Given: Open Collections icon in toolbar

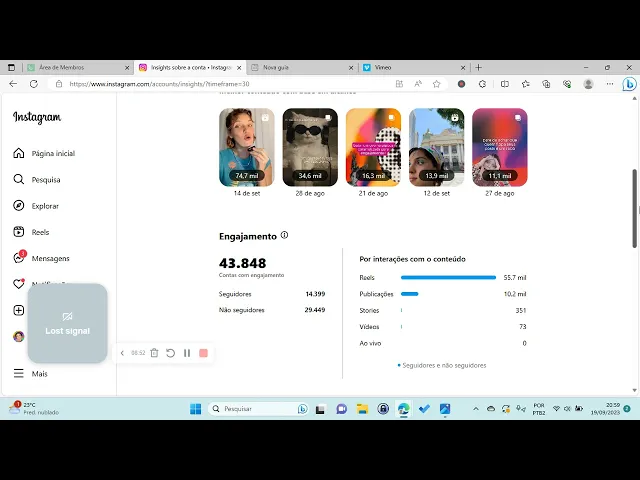Looking at the screenshot, I should tap(546, 84).
